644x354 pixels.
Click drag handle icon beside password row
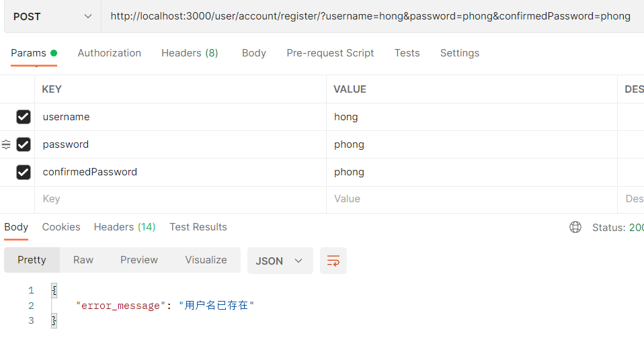(x=6, y=144)
